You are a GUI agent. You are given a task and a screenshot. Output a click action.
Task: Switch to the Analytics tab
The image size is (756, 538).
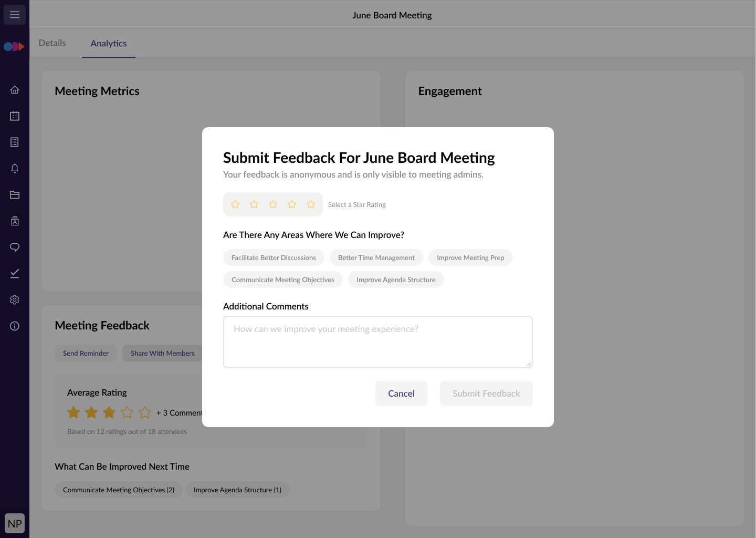[109, 44]
